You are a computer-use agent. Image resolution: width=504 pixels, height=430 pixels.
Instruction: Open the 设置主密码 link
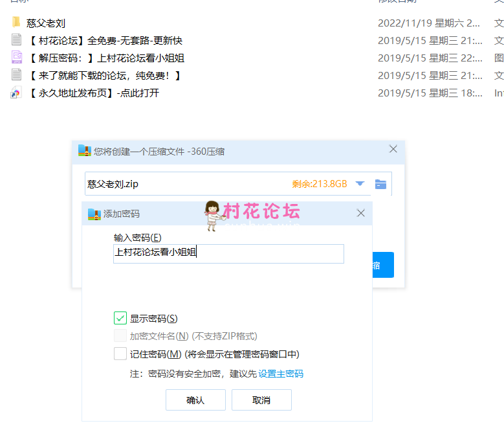point(281,374)
